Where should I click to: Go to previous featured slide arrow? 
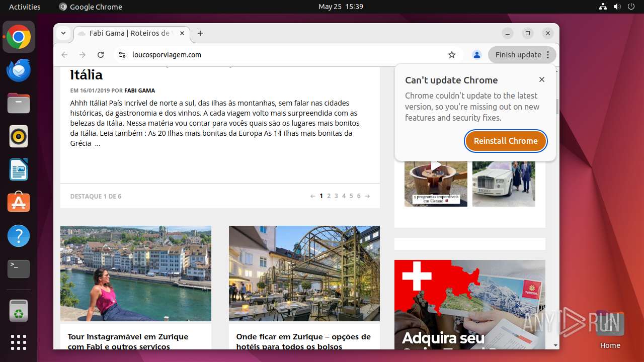(313, 196)
